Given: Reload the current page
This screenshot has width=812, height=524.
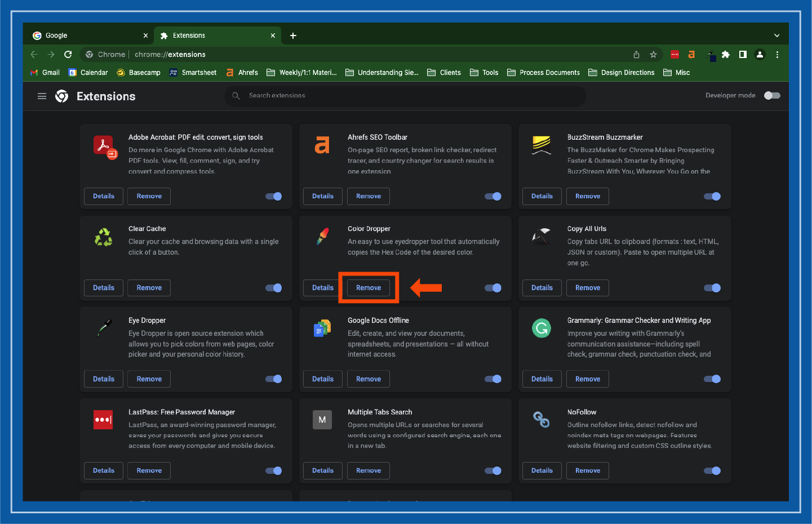Looking at the screenshot, I should (68, 55).
